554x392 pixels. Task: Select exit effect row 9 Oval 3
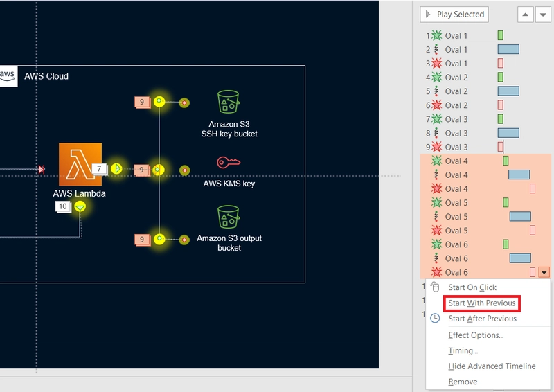[487, 147]
